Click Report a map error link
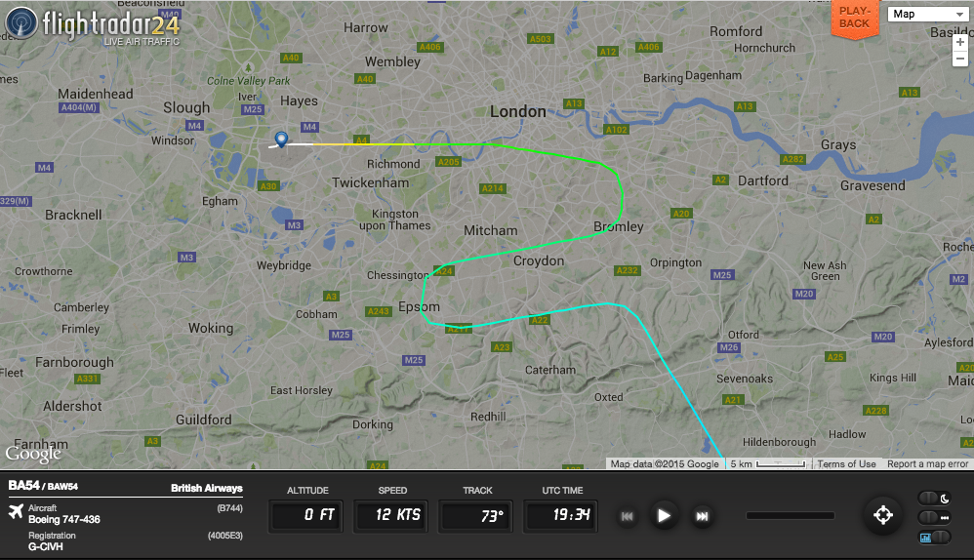The width and height of the screenshot is (974, 560). [x=927, y=463]
